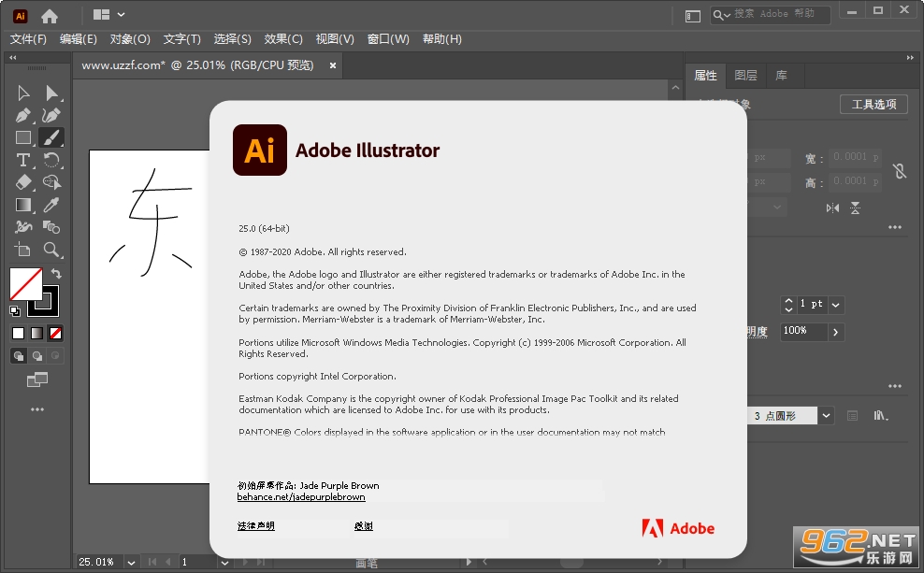Open the Edit Toolbar three dots

(37, 409)
